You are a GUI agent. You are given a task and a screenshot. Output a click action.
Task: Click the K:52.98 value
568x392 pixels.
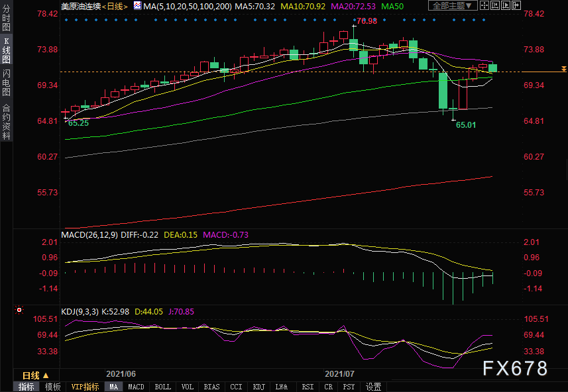115,311
